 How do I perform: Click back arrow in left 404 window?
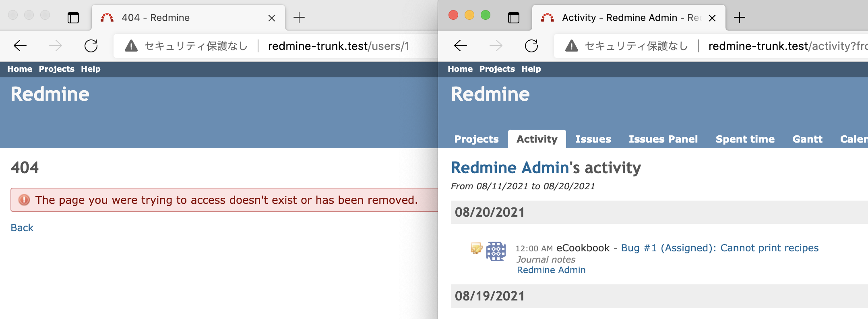20,46
